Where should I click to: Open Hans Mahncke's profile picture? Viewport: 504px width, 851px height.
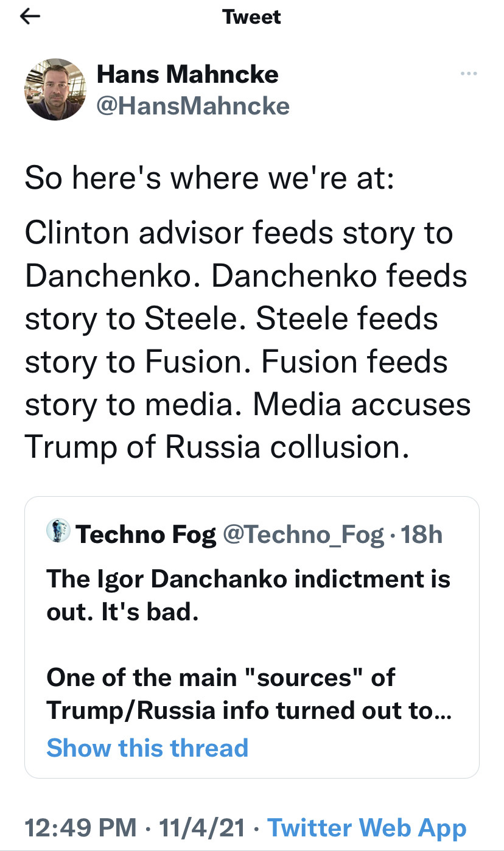click(x=55, y=89)
